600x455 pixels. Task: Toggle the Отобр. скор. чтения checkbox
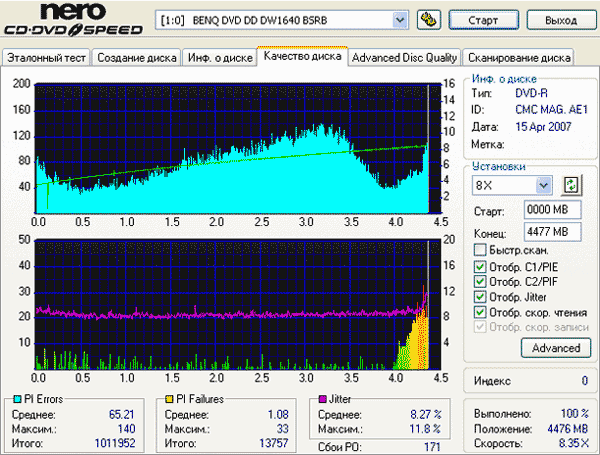point(480,312)
